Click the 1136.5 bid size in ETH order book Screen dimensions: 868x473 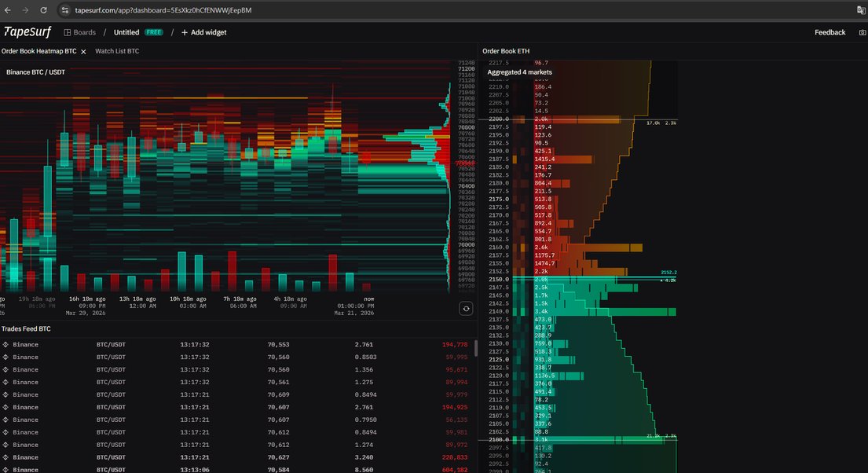pyautogui.click(x=544, y=376)
